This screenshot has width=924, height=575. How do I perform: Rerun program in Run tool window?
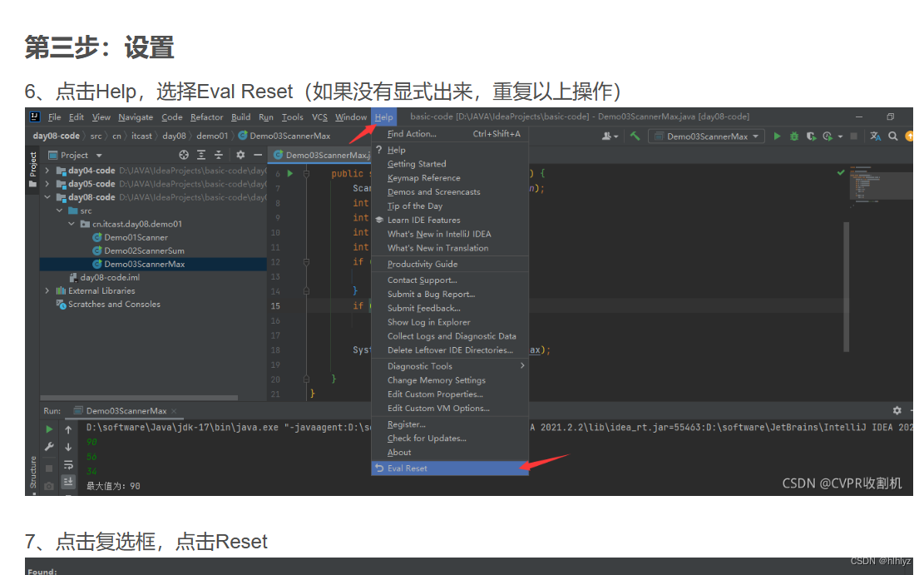point(50,429)
